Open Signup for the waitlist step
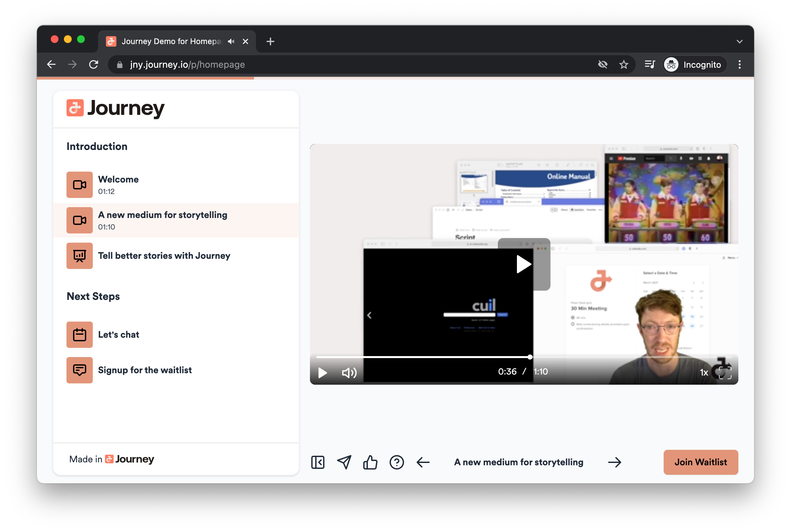 click(x=176, y=370)
